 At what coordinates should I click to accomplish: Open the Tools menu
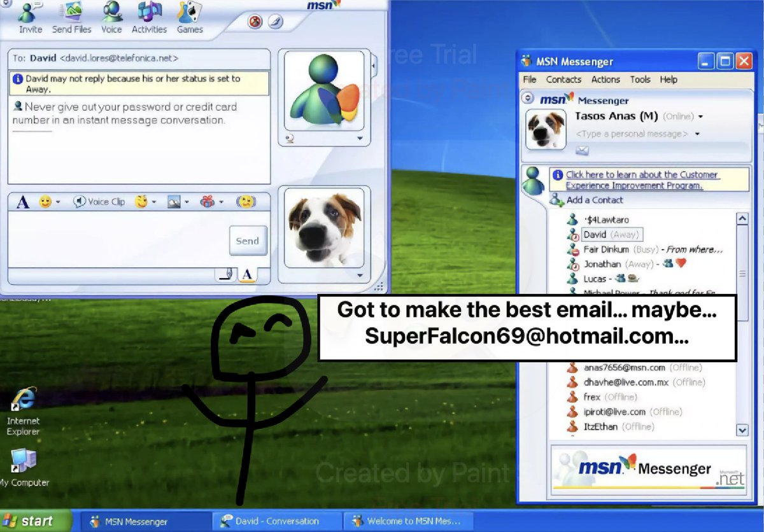(x=640, y=80)
